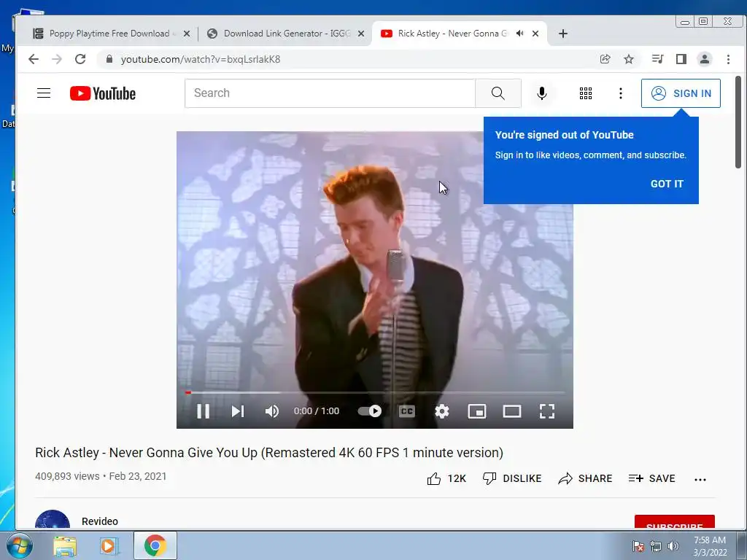The width and height of the screenshot is (747, 560).
Task: Mute the video volume speaker icon
Action: 272,411
